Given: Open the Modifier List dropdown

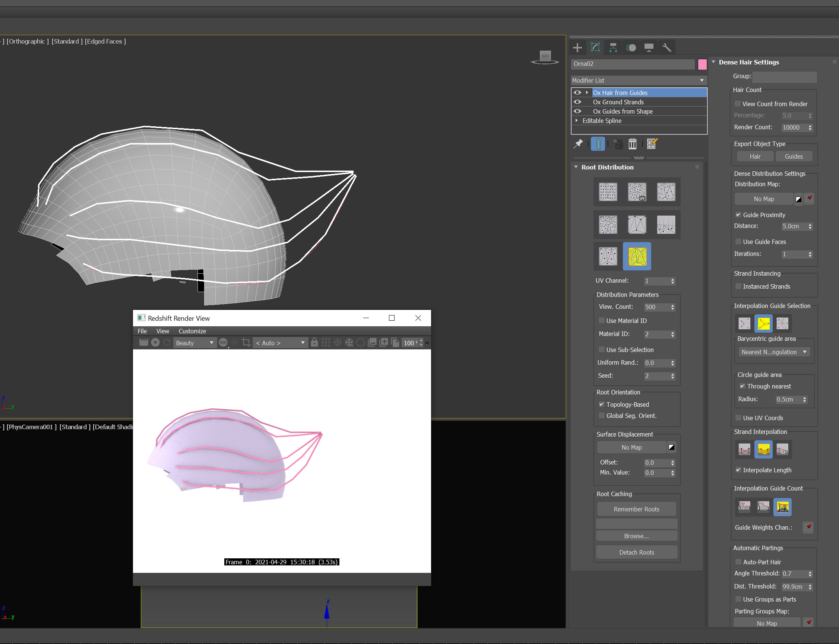Looking at the screenshot, I should [x=639, y=80].
